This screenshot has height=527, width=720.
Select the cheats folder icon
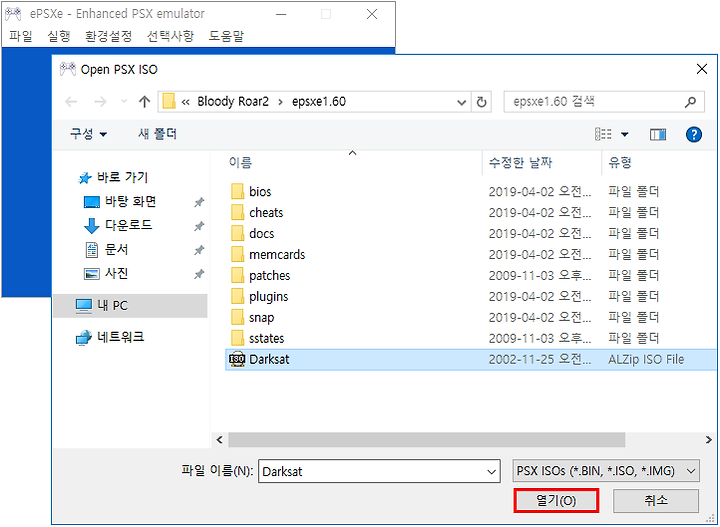pyautogui.click(x=237, y=213)
